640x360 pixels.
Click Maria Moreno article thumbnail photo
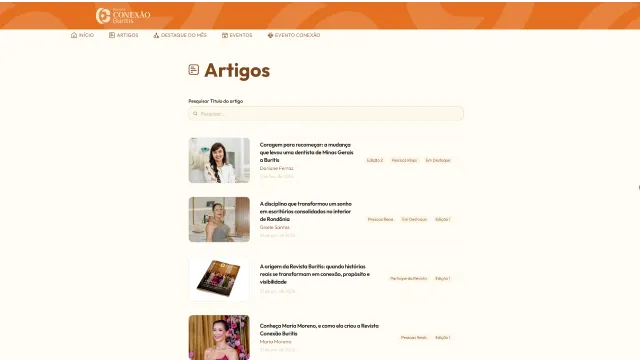[x=219, y=338]
